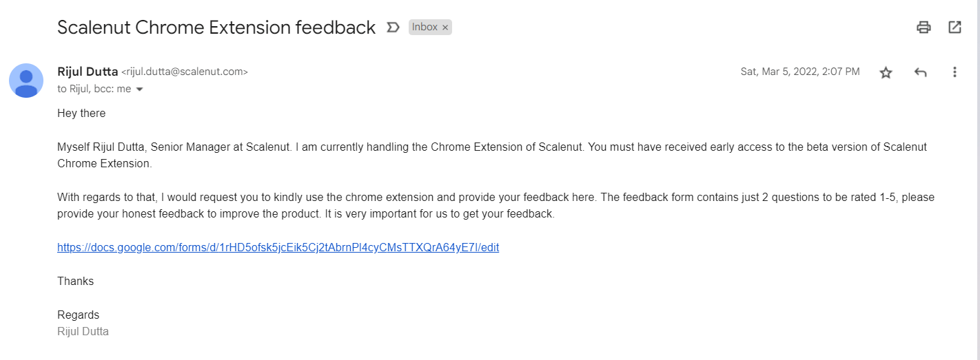Expand recipient details with the down arrow
This screenshot has height=360, width=980.
(x=139, y=89)
